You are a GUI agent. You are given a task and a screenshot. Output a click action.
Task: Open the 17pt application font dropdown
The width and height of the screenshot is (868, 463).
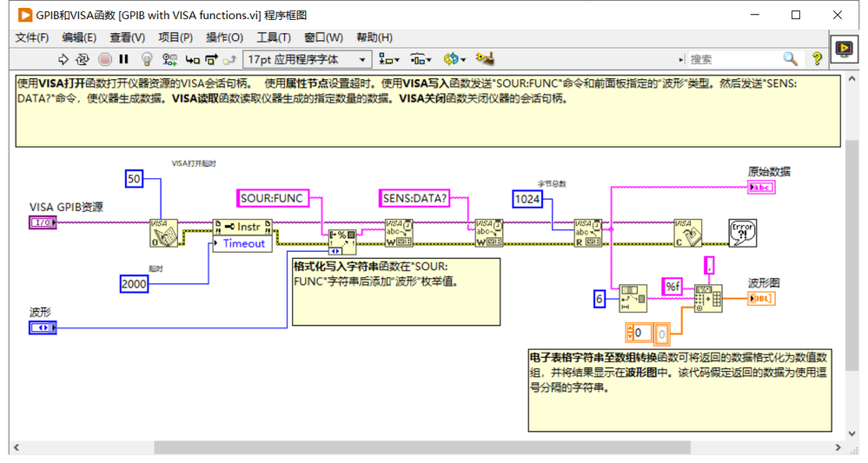306,59
